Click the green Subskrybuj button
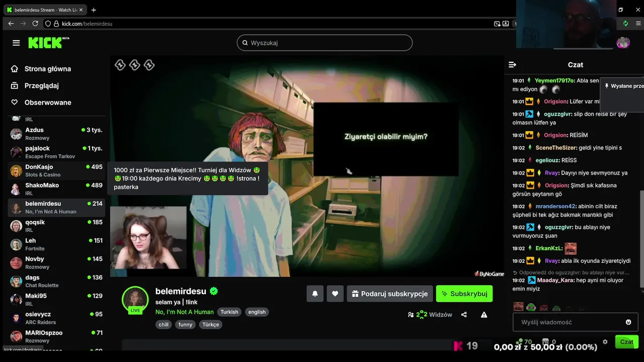The image size is (644, 362). (464, 294)
